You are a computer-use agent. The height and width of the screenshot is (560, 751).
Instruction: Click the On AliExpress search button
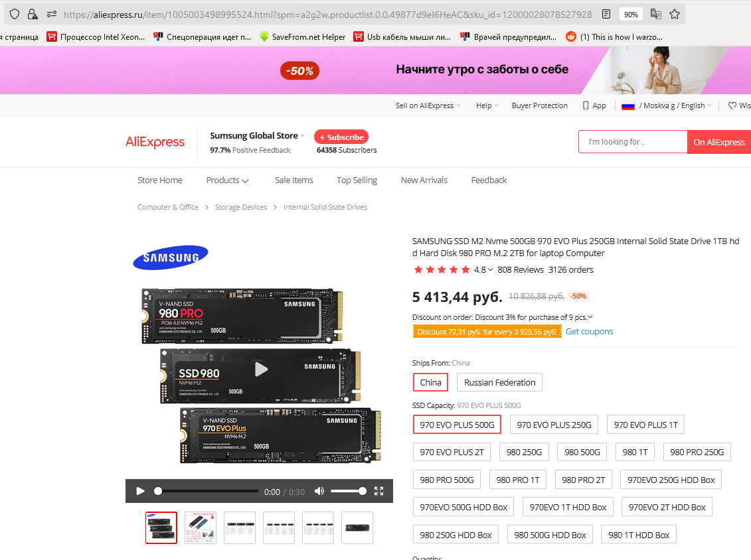719,142
